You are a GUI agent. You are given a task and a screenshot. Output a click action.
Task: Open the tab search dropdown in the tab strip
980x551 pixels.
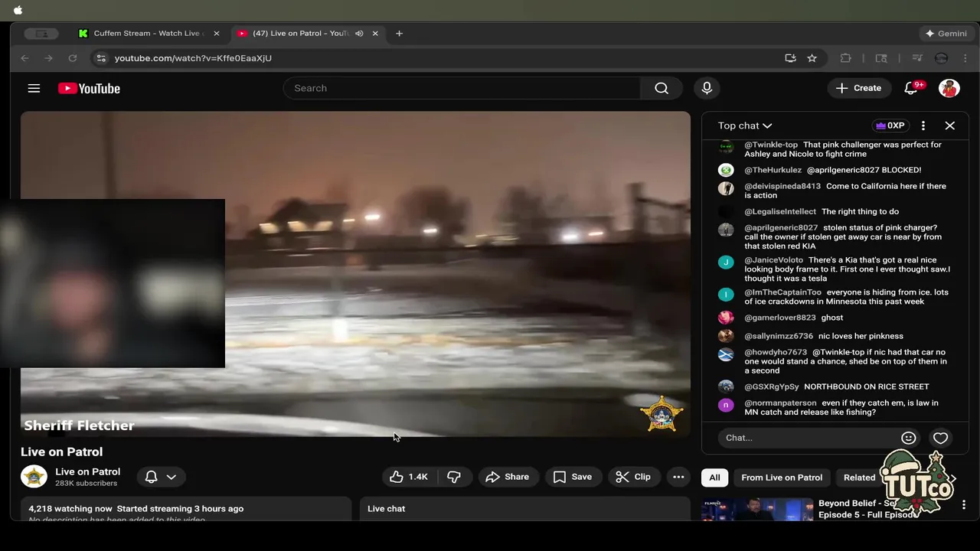click(x=41, y=34)
